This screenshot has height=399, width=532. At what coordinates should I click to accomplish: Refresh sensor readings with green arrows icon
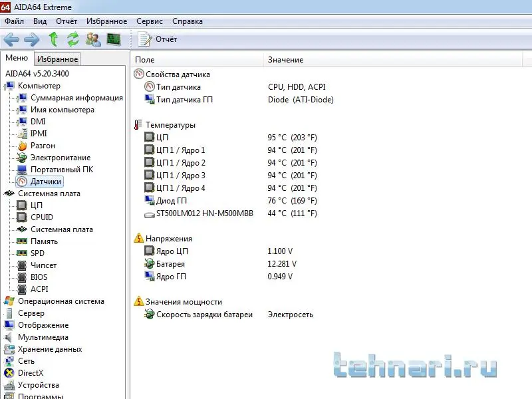73,39
